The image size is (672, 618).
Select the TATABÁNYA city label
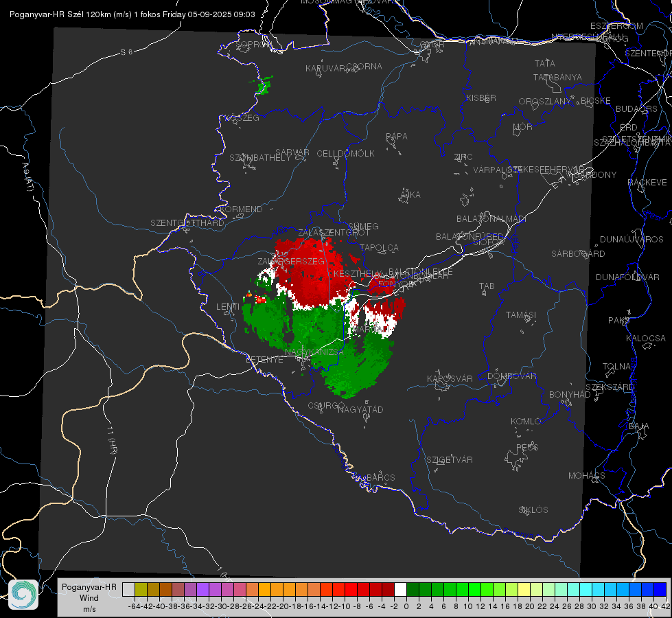(557, 77)
